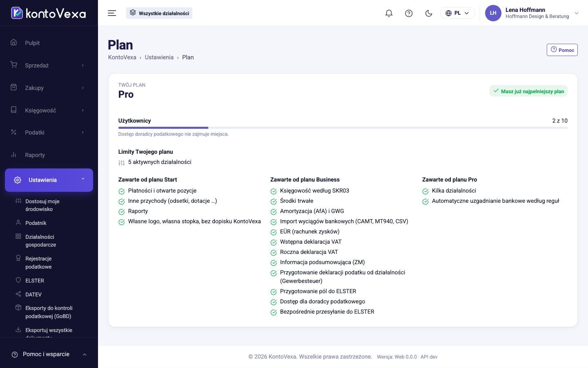Open Eksporty do kontroli podatkowej (GoBD)
Viewport: 588px width, 368px height.
(x=49, y=312)
